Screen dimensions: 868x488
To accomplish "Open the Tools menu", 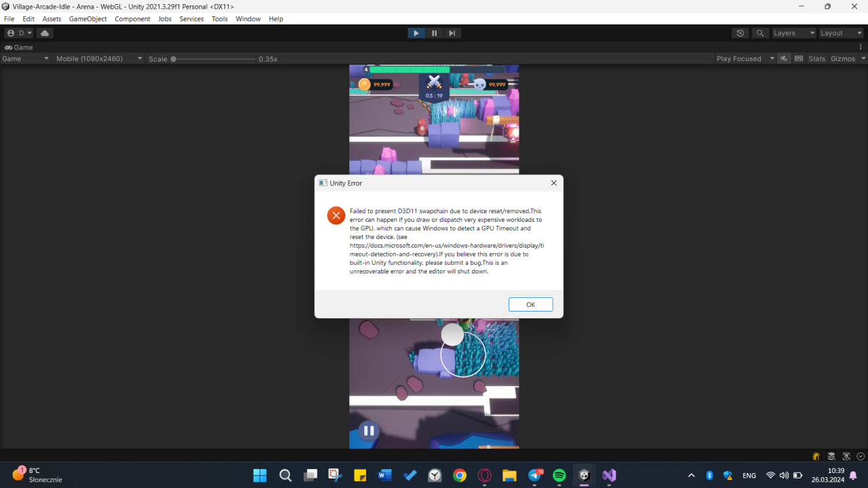I will click(220, 19).
